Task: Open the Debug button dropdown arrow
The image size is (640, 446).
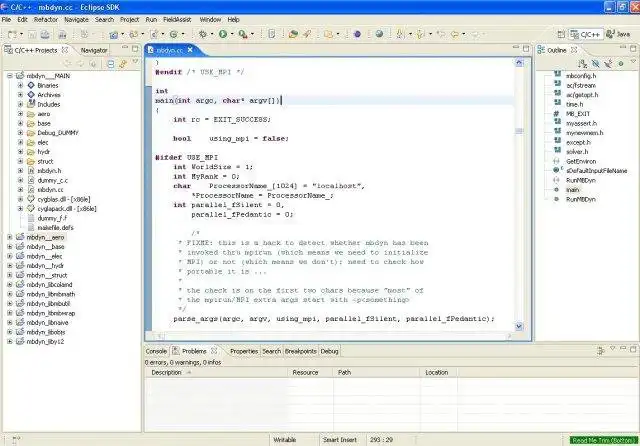Action: [x=212, y=35]
